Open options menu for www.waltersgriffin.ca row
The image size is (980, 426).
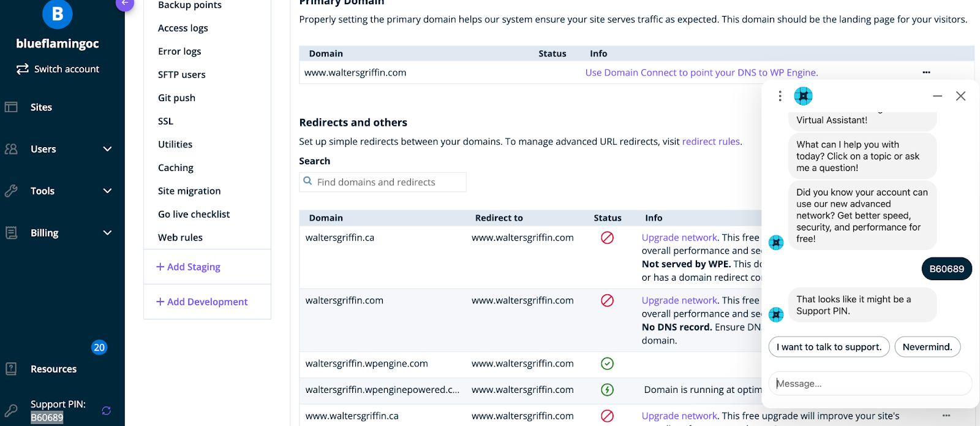(x=946, y=416)
